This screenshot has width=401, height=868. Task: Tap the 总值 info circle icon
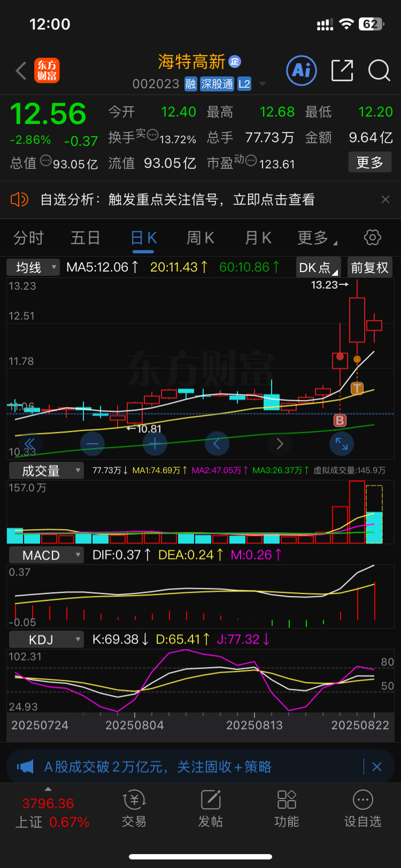[46, 159]
